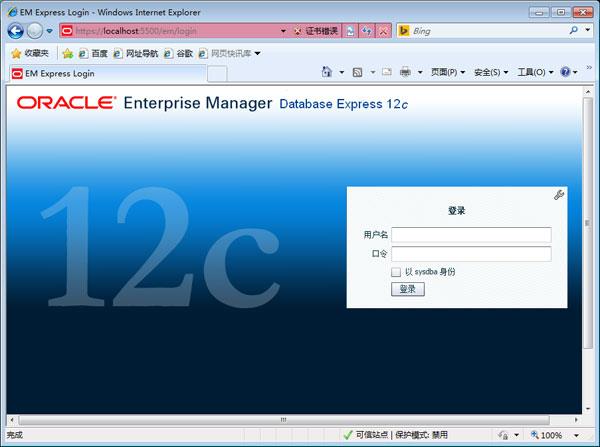Screen dimensions: 600x447
Task: Expand the 网页快讯库 dropdown
Action: (258, 54)
